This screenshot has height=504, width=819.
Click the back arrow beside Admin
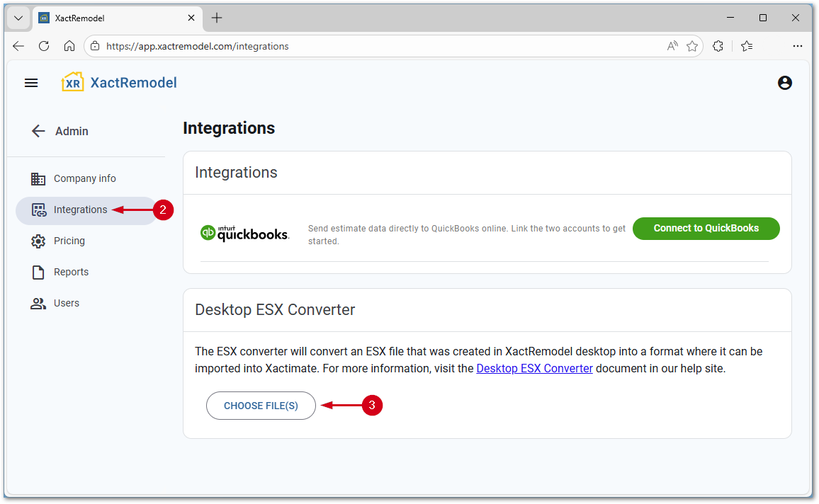[x=38, y=131]
